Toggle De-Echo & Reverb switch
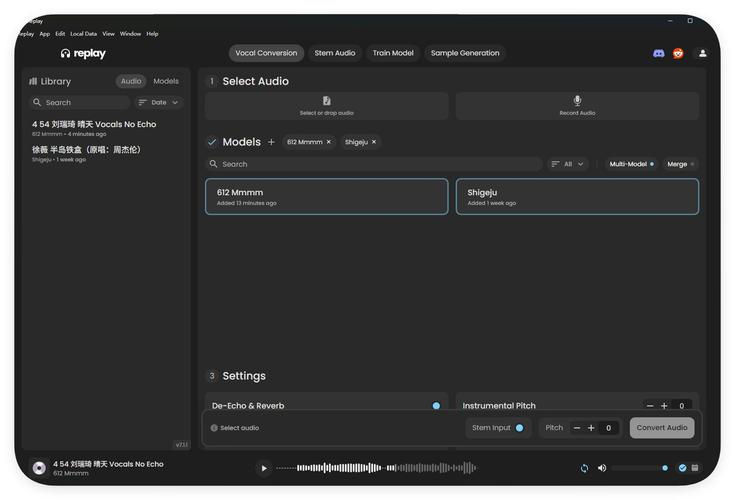 point(436,406)
